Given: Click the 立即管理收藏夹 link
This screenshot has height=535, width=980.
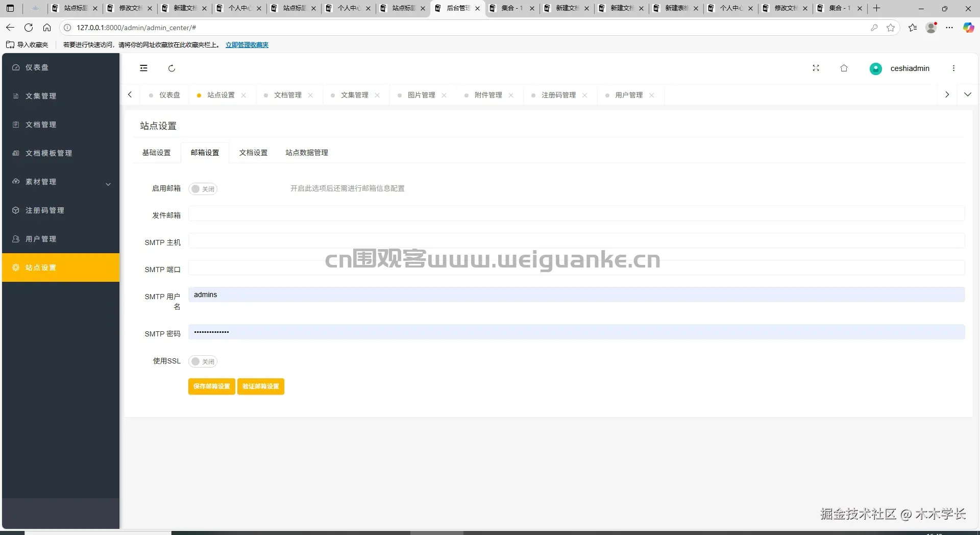Looking at the screenshot, I should [x=247, y=45].
